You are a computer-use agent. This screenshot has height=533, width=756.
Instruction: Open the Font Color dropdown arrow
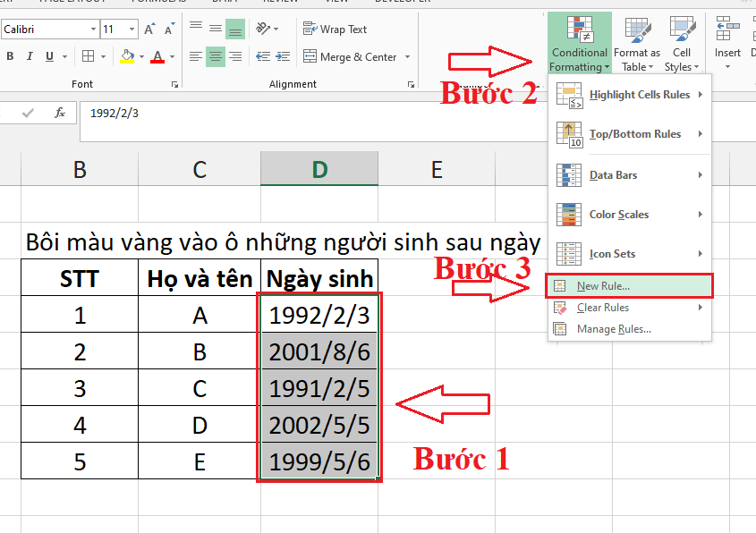tap(172, 56)
